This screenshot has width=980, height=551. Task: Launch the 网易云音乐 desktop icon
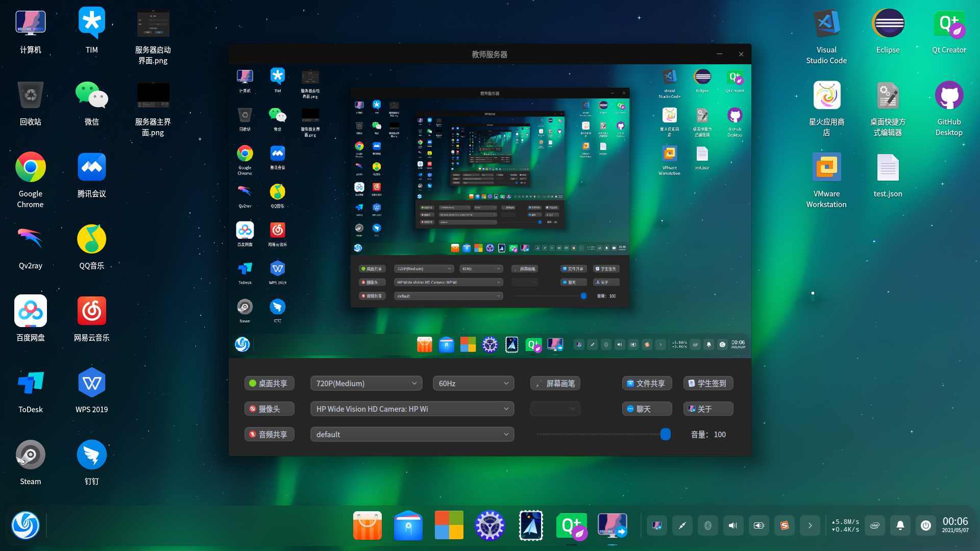[92, 311]
